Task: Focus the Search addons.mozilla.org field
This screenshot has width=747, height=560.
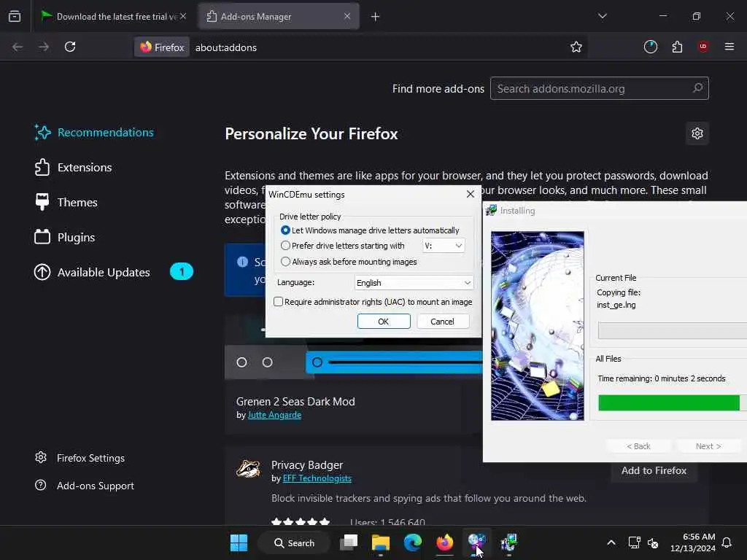Action: point(600,88)
